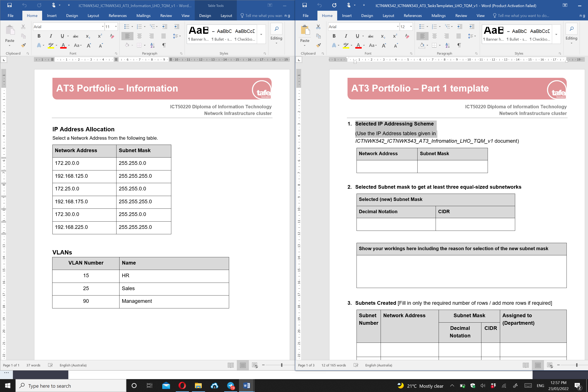Viewport: 588px width, 392px height.
Task: Toggle Strikethrough in left window
Action: (x=75, y=36)
